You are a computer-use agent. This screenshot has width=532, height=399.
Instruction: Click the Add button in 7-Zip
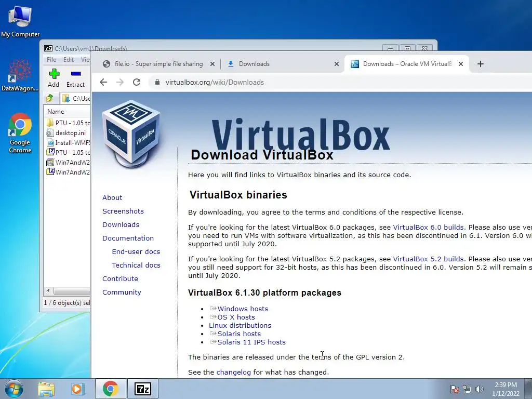pyautogui.click(x=54, y=78)
